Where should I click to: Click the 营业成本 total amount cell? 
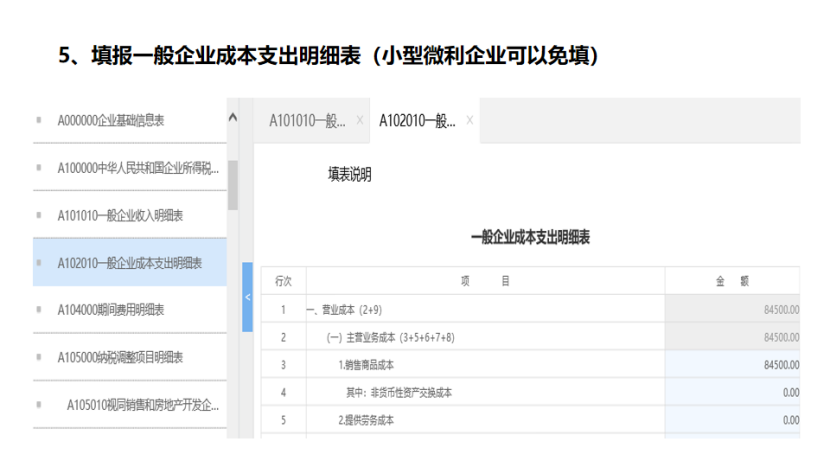tap(732, 309)
